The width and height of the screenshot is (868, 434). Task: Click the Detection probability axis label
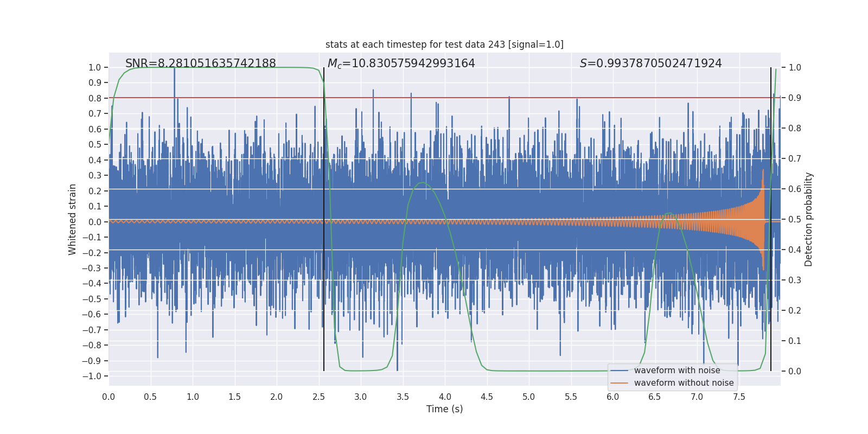(809, 219)
